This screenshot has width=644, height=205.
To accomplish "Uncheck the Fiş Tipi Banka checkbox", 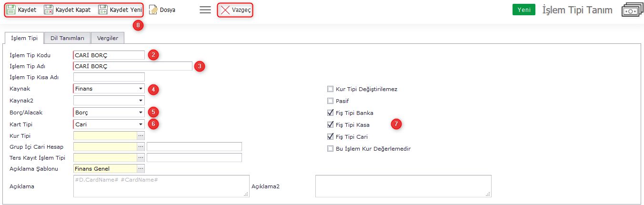I will coord(330,113).
